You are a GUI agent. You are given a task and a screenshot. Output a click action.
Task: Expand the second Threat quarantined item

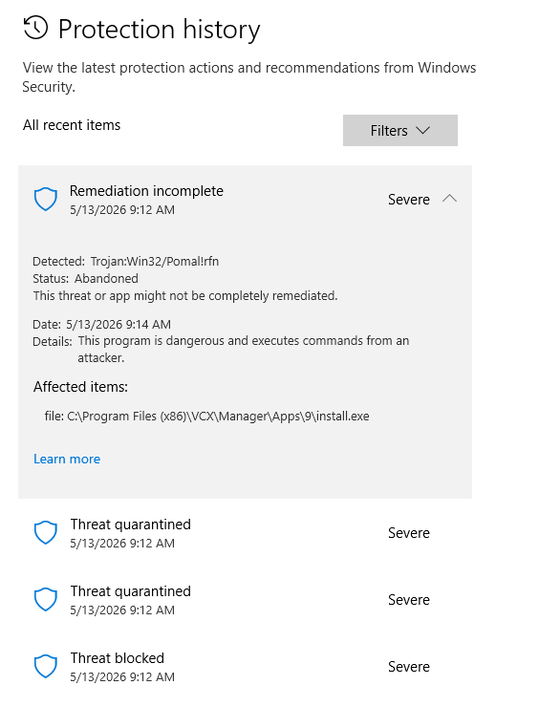tap(246, 599)
